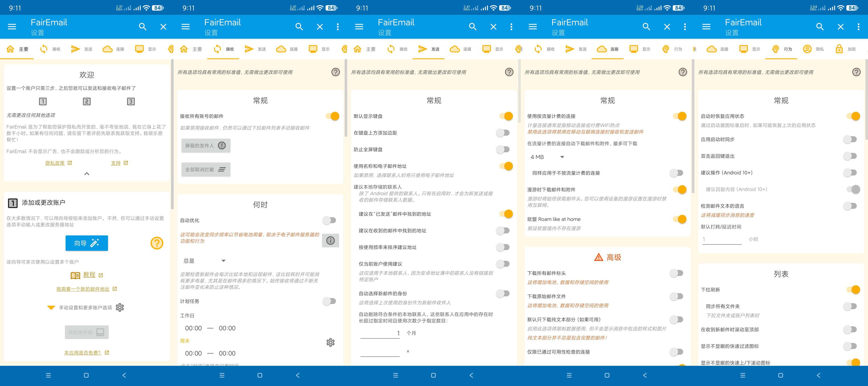Turn on 双击返回键退出 switch
Image resolution: width=868 pixels, height=386 pixels.
(x=850, y=156)
